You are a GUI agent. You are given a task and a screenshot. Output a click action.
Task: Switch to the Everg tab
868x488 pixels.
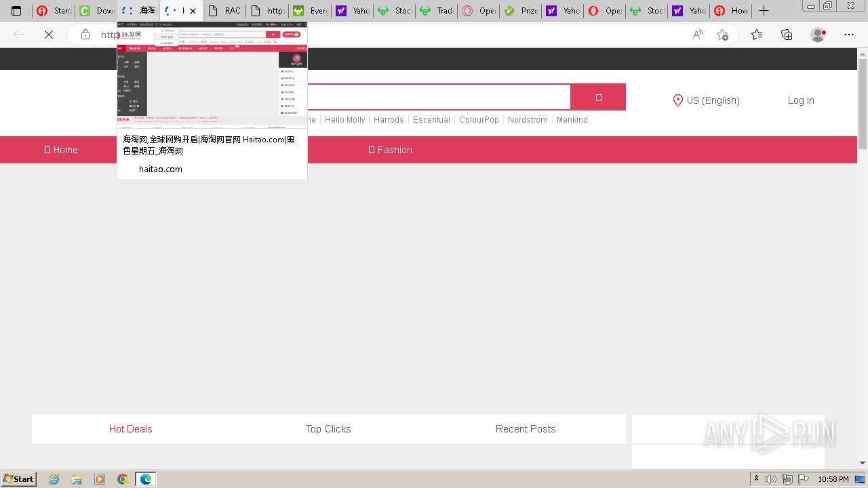point(310,11)
